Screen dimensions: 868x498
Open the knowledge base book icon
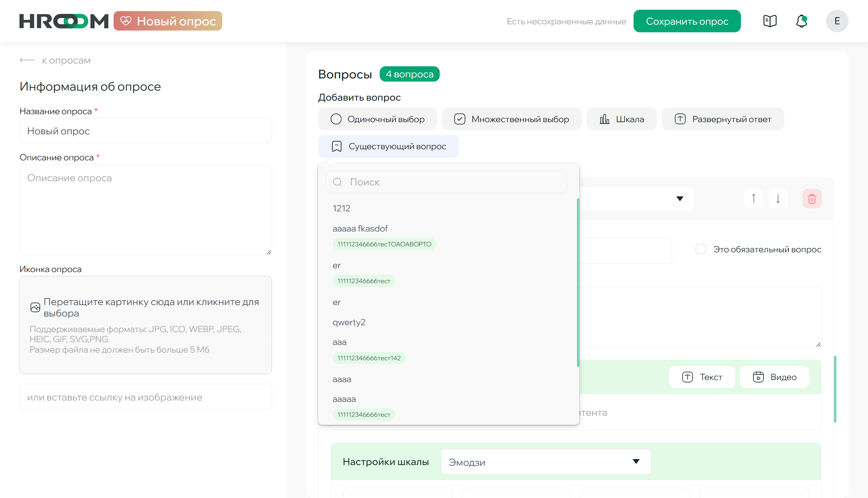[770, 21]
